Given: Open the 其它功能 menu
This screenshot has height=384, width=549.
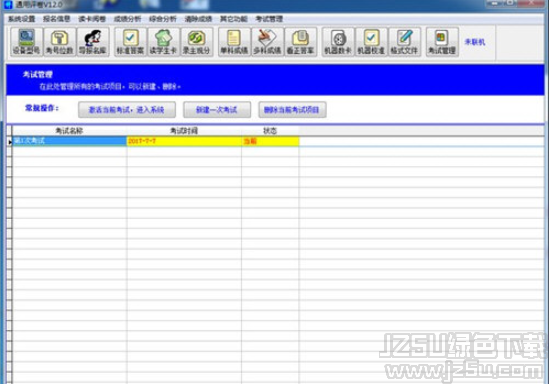Looking at the screenshot, I should click(234, 19).
